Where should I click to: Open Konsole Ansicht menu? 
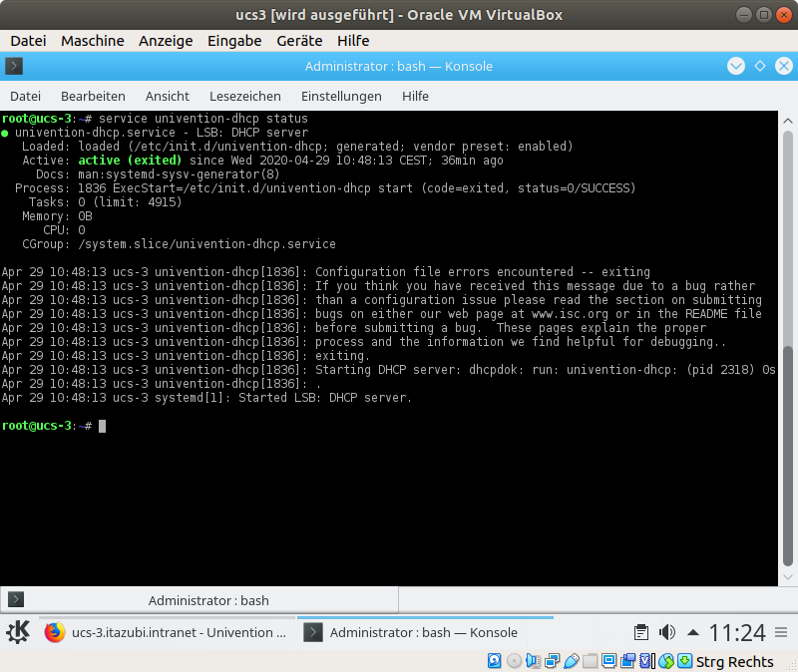point(168,96)
